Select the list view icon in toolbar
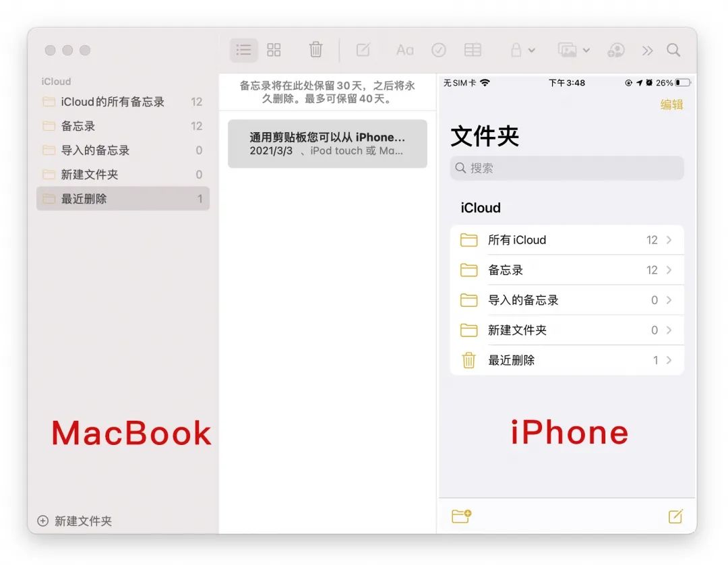 point(243,49)
